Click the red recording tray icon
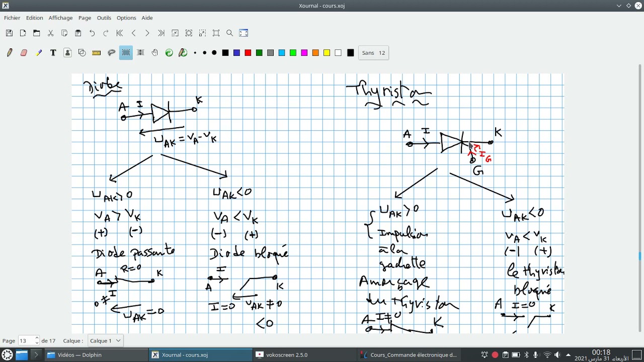This screenshot has width=644, height=362. tap(495, 355)
